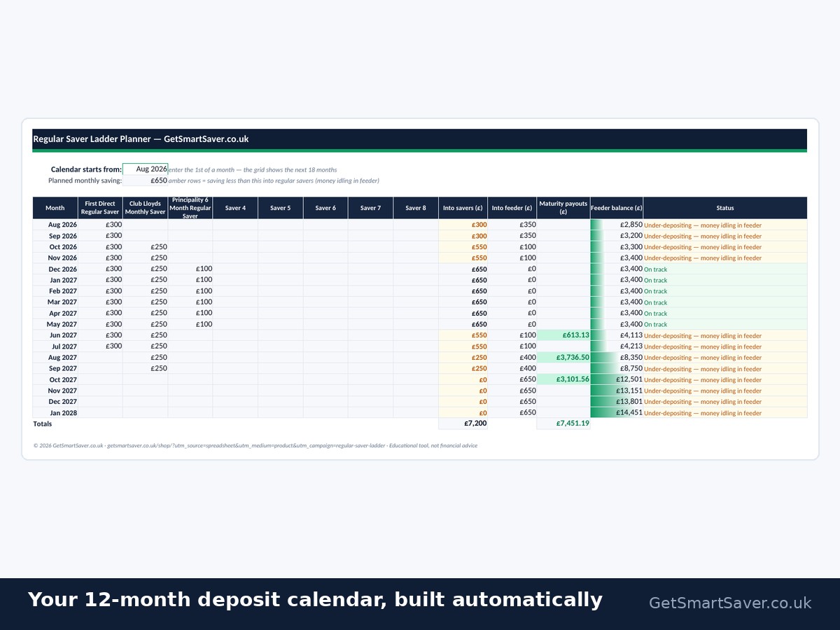Select the Into savers (£) header

463,208
